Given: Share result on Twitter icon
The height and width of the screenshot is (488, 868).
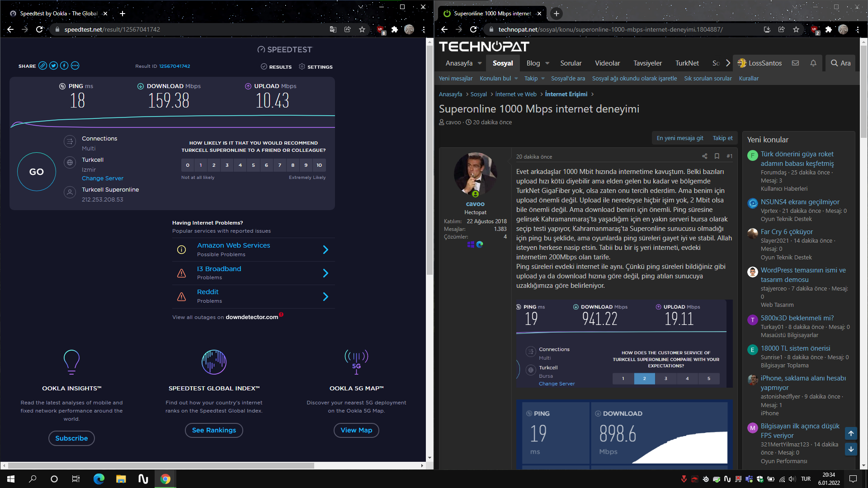Looking at the screenshot, I should [x=53, y=66].
